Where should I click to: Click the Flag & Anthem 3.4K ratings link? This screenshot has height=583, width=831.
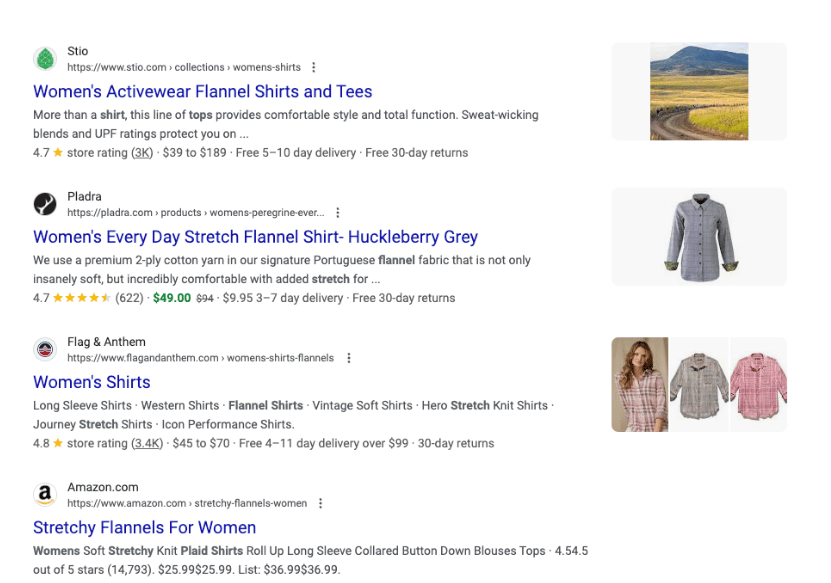click(147, 443)
